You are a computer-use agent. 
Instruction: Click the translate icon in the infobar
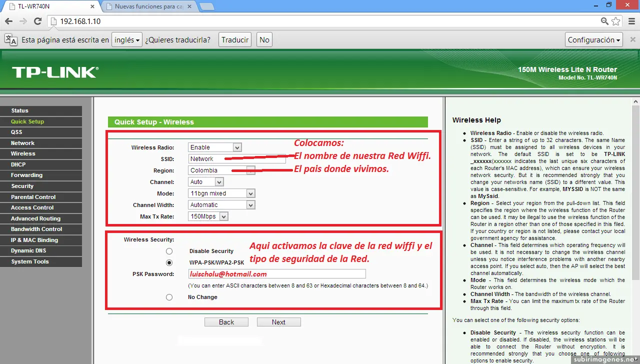(11, 39)
